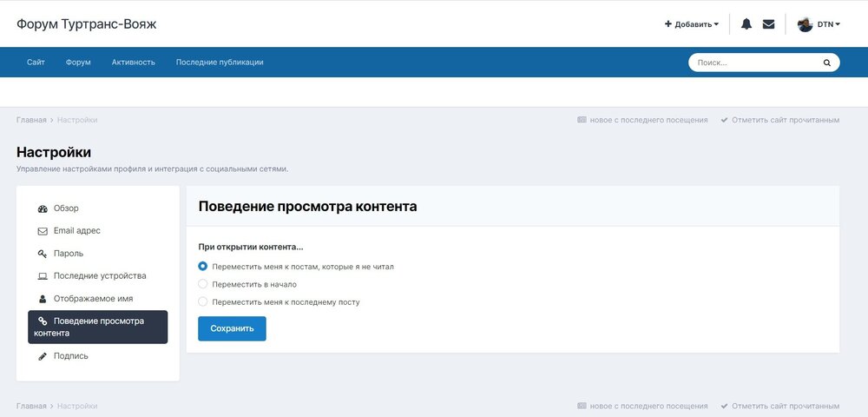Go to Сайт in navigation bar
Screen dimensions: 868x417
(x=36, y=62)
